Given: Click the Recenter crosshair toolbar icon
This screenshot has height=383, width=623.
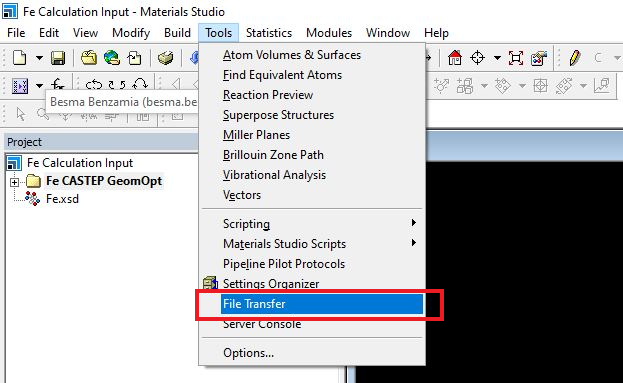Looking at the screenshot, I should pos(478,58).
